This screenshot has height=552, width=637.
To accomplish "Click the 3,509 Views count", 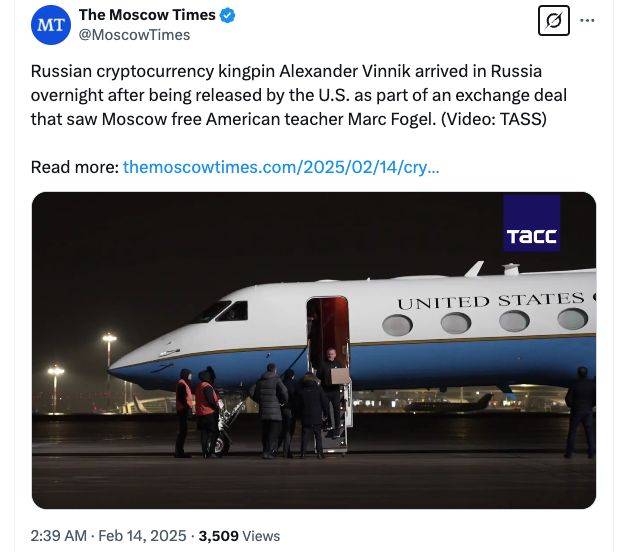I will 240,536.
